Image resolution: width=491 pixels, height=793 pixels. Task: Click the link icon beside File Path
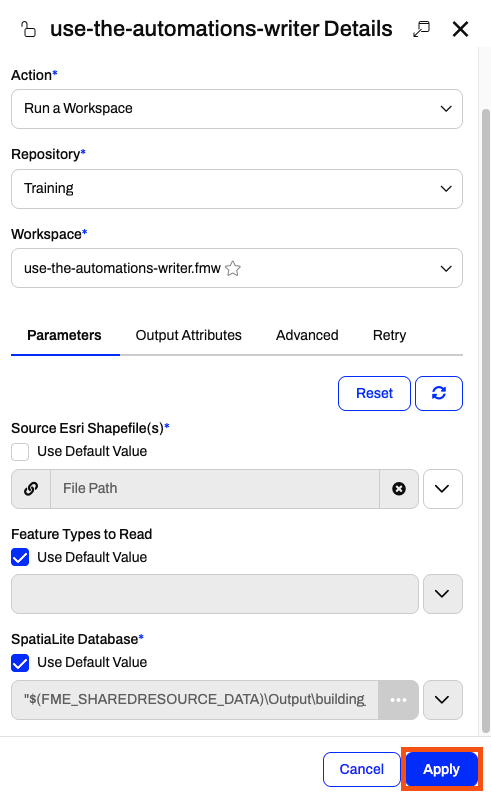click(x=31, y=489)
